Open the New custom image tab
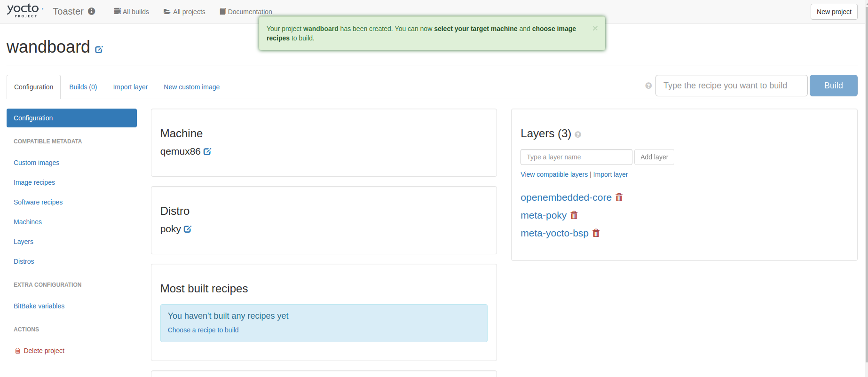868x377 pixels. (x=192, y=87)
